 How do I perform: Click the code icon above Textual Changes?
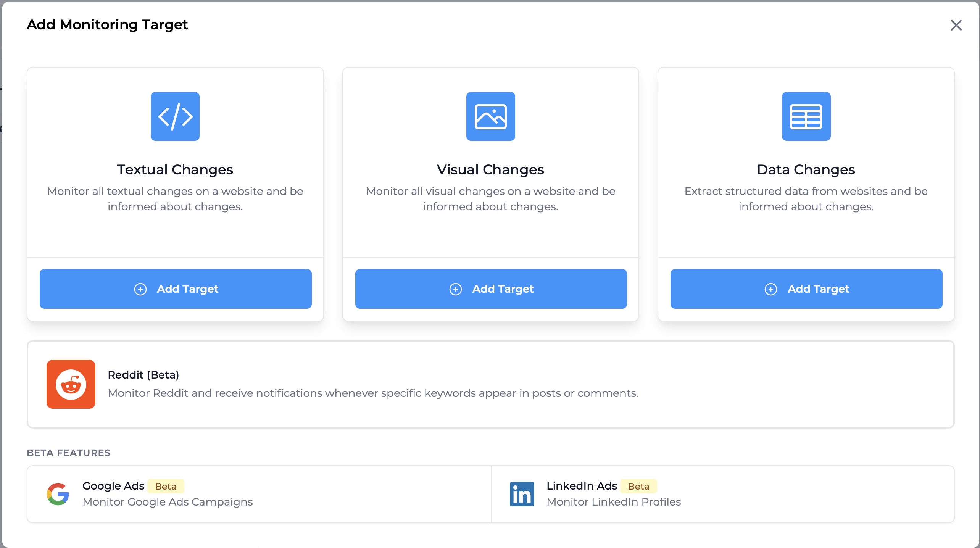coord(175,116)
